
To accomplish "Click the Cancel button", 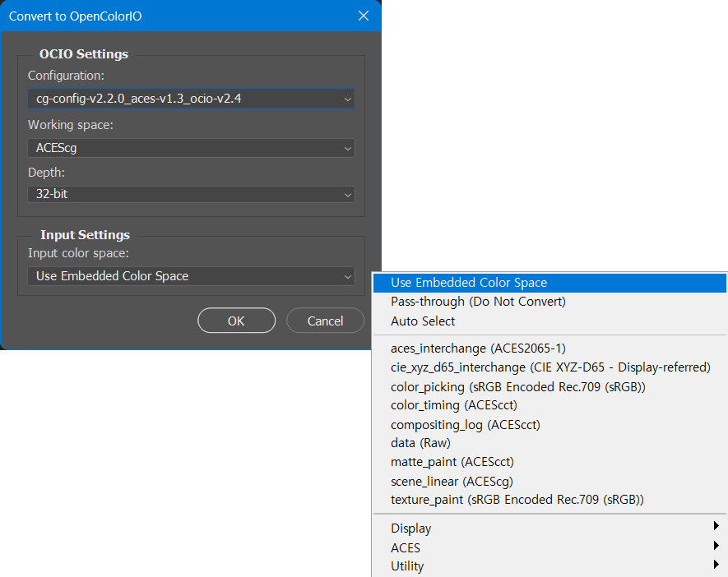I will 325,321.
